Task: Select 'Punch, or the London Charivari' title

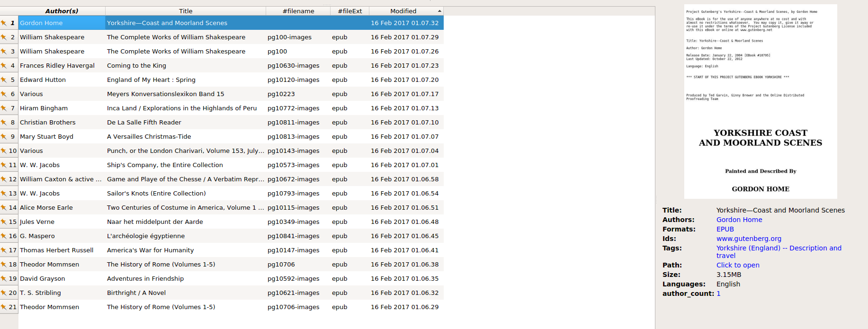Action: coord(186,151)
